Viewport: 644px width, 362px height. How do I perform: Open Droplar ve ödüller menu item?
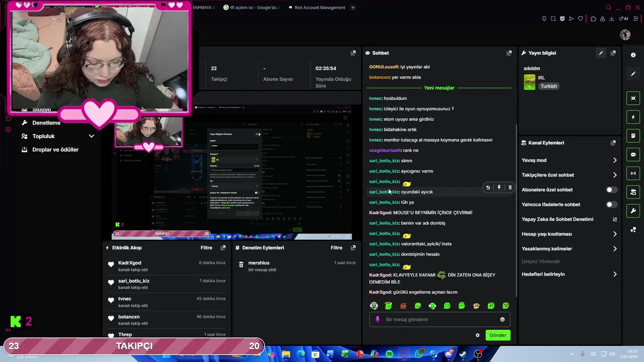tap(55, 150)
